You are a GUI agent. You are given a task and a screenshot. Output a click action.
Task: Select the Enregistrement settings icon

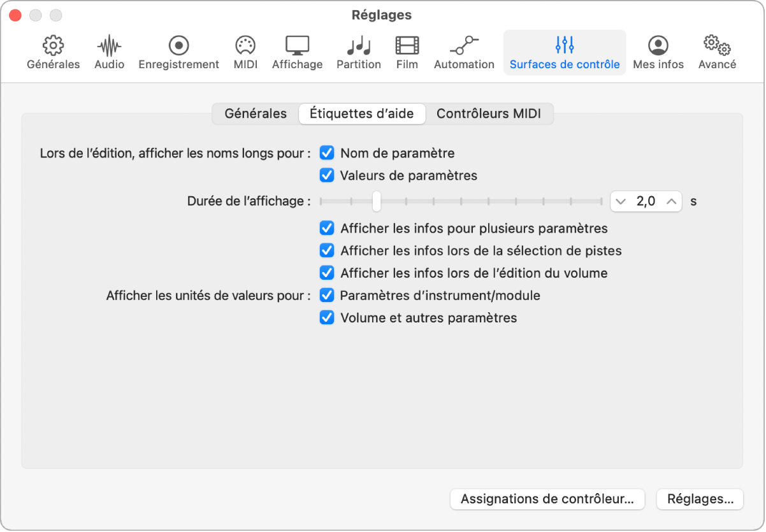coord(178,51)
